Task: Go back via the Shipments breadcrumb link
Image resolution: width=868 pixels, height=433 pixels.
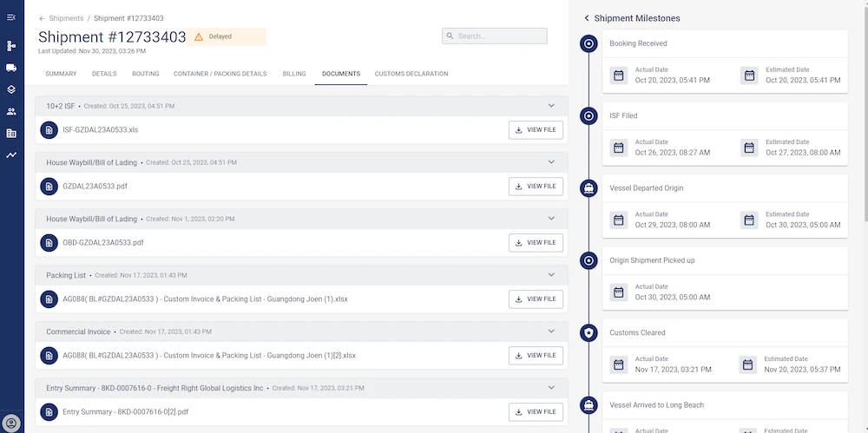Action: (66, 18)
